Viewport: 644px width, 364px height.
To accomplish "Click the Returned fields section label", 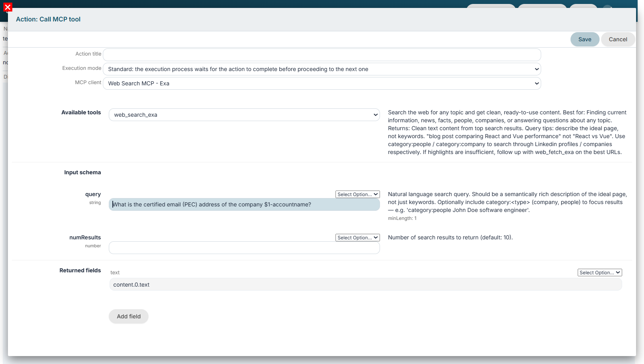I will pos(80,270).
